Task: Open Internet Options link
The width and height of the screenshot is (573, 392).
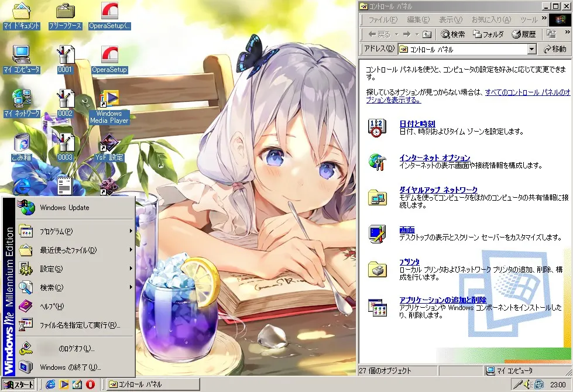Action: [x=434, y=158]
